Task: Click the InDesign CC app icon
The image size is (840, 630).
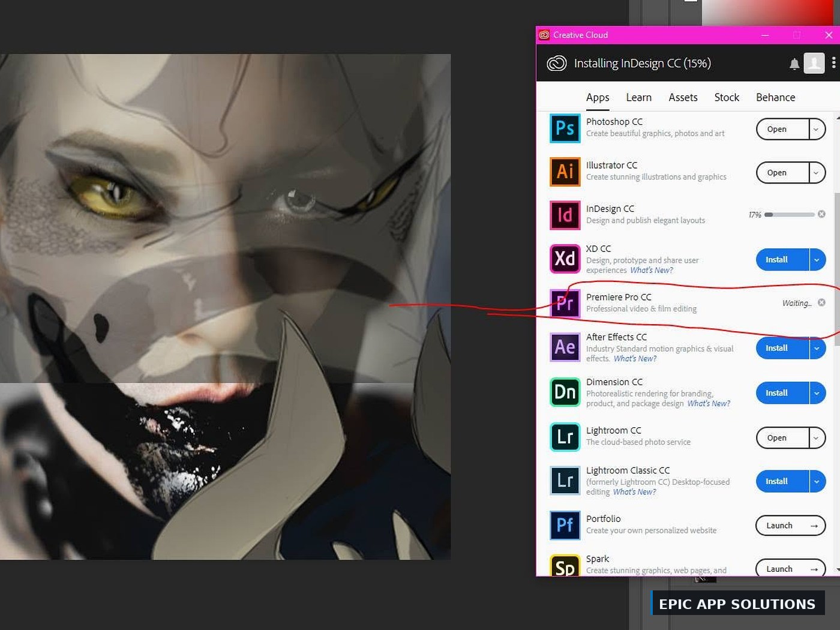Action: pyautogui.click(x=565, y=215)
